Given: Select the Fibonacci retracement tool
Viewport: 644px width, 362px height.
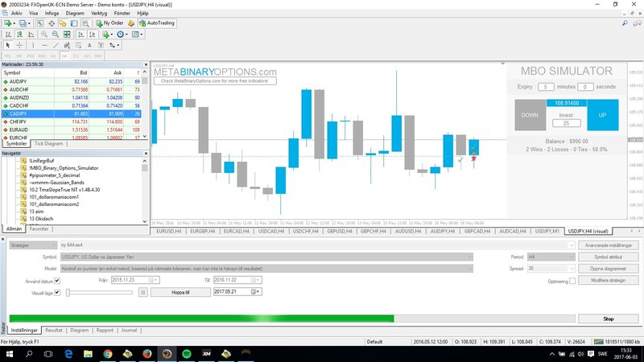Looking at the screenshot, I should [78, 45].
